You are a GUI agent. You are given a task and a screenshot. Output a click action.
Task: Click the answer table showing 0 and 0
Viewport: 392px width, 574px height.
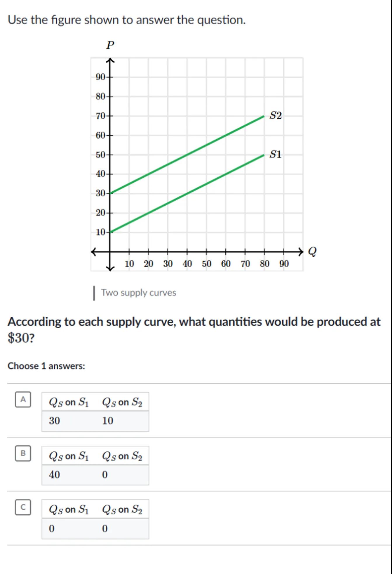tap(95, 519)
